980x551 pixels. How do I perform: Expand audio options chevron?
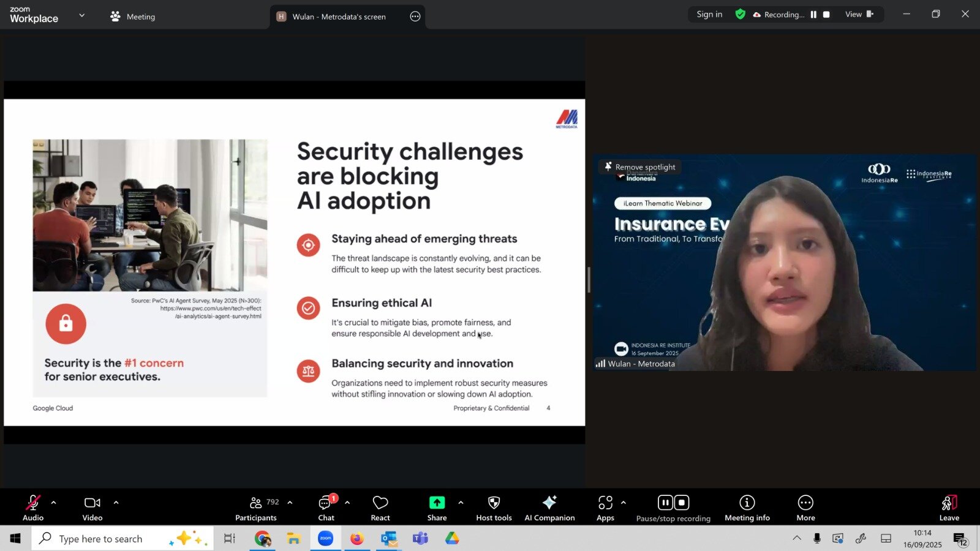pos(54,503)
